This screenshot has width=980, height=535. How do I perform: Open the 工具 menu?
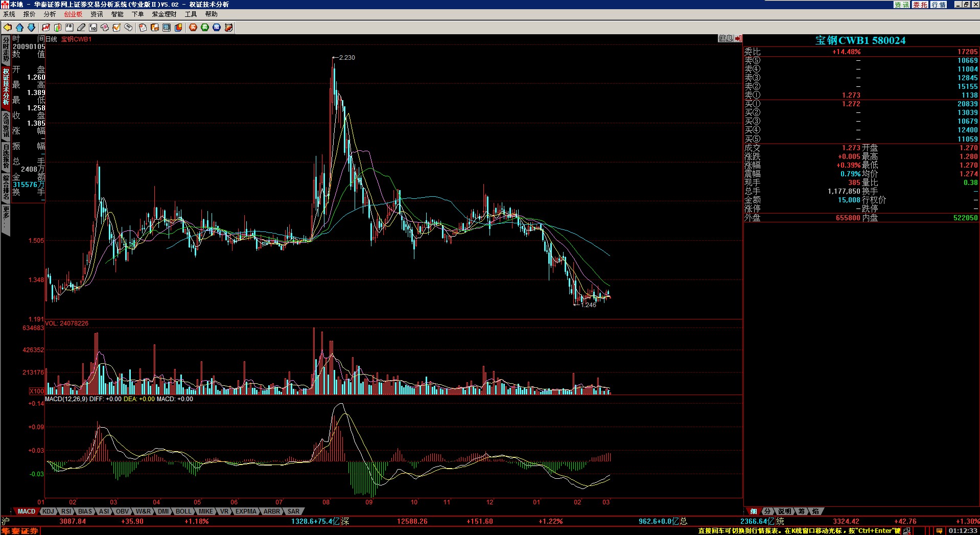pos(191,14)
